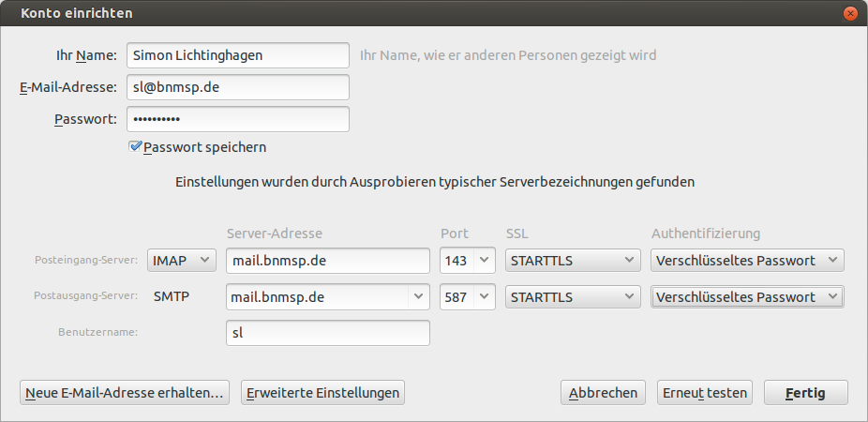Screen dimensions: 868x422
Task: Focus the Passwort input field
Action: [237, 119]
